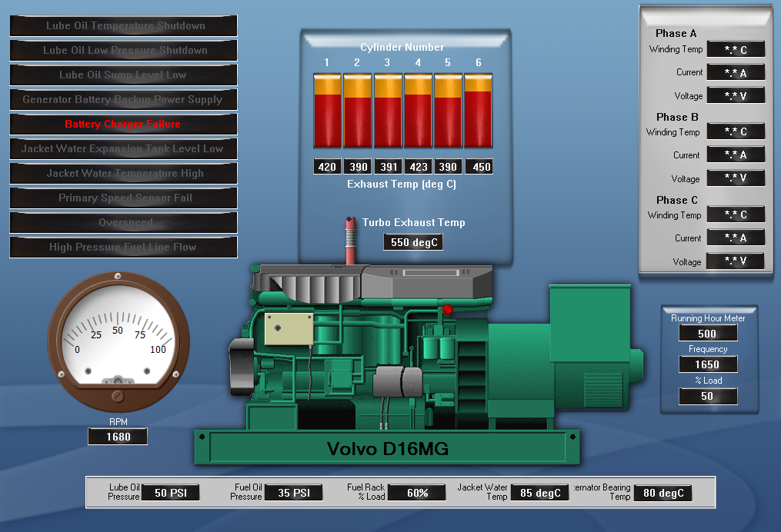
Task: Select the exhaust temp value 391
Action: point(388,167)
